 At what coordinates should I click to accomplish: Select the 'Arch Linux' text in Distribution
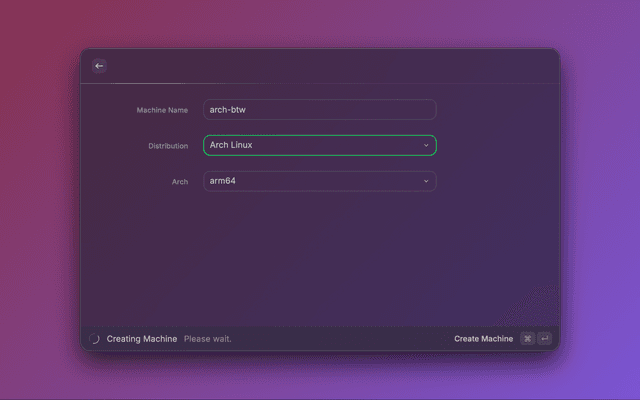pyautogui.click(x=231, y=146)
